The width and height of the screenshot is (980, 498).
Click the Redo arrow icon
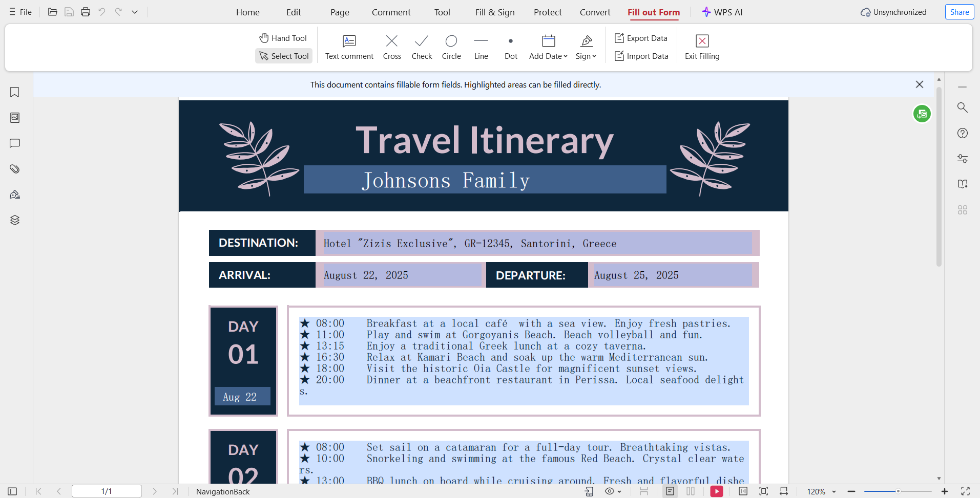click(x=118, y=12)
